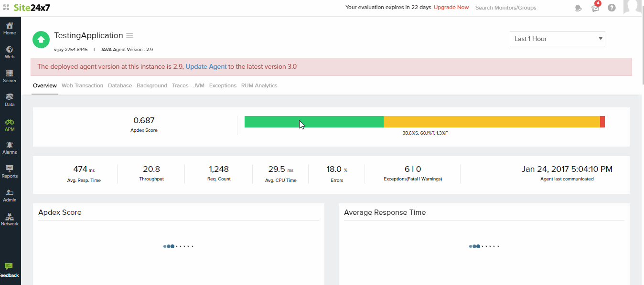Open the TestingApplication hamburger menu
The image size is (644, 285).
tap(129, 36)
